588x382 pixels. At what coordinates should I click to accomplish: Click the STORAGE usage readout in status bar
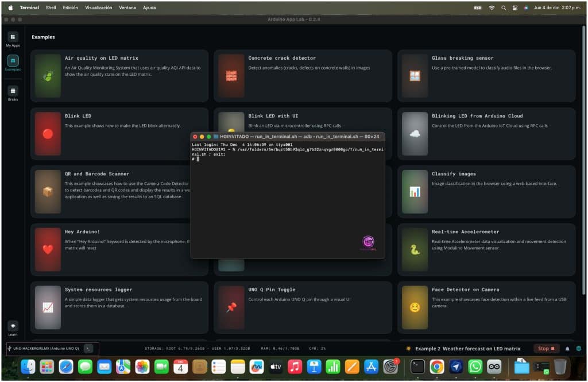[x=198, y=349]
